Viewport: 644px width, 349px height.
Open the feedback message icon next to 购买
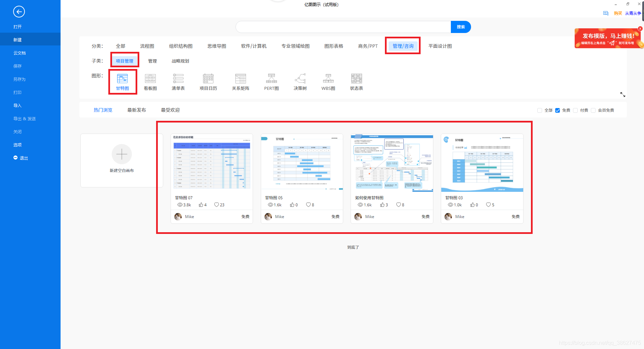click(x=606, y=13)
